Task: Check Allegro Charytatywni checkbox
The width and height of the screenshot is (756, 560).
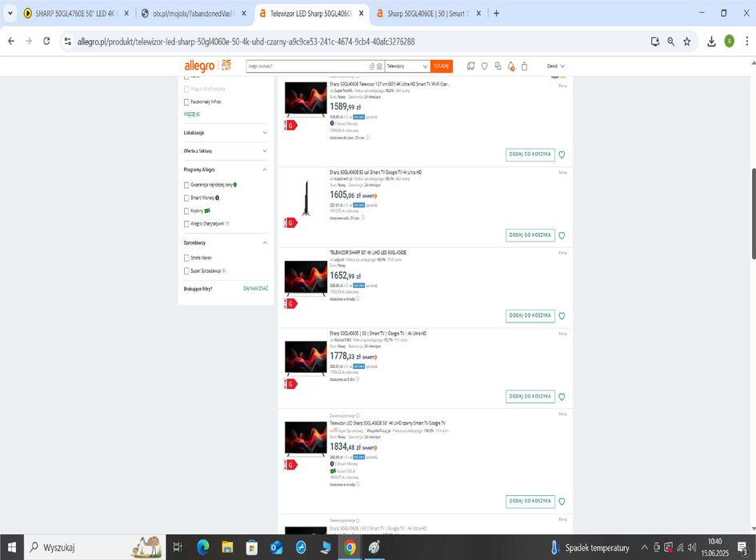Action: pos(186,224)
